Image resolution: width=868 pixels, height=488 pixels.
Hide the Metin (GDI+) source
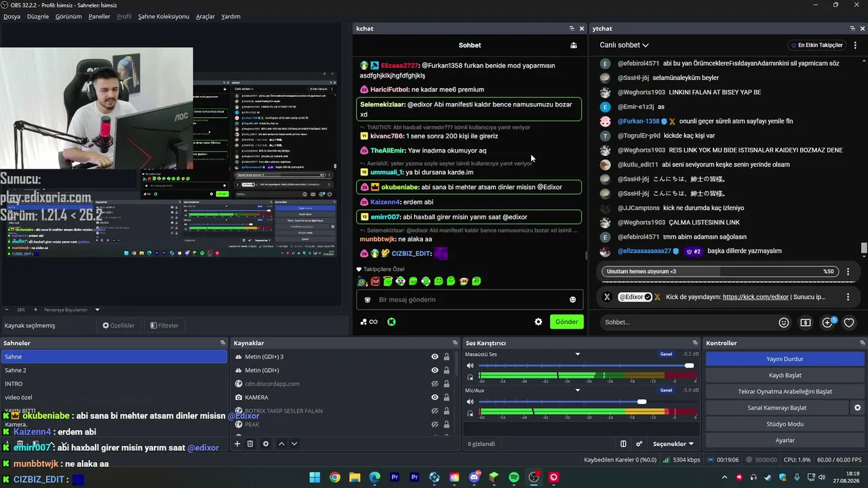pyautogui.click(x=435, y=370)
